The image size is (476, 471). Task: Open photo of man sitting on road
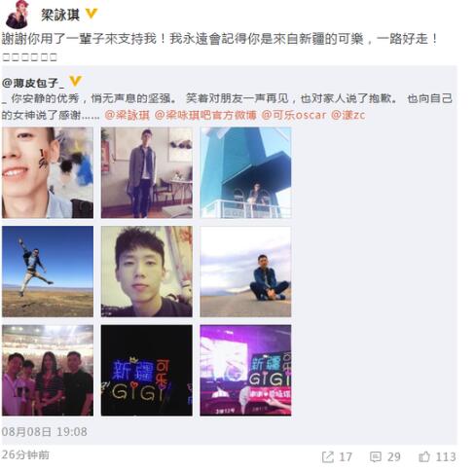245,272
